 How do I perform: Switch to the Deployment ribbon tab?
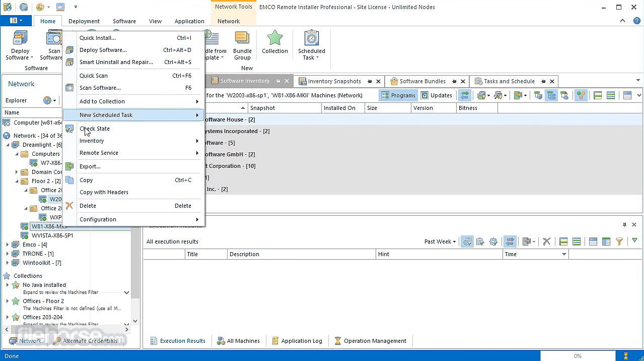[x=84, y=21]
